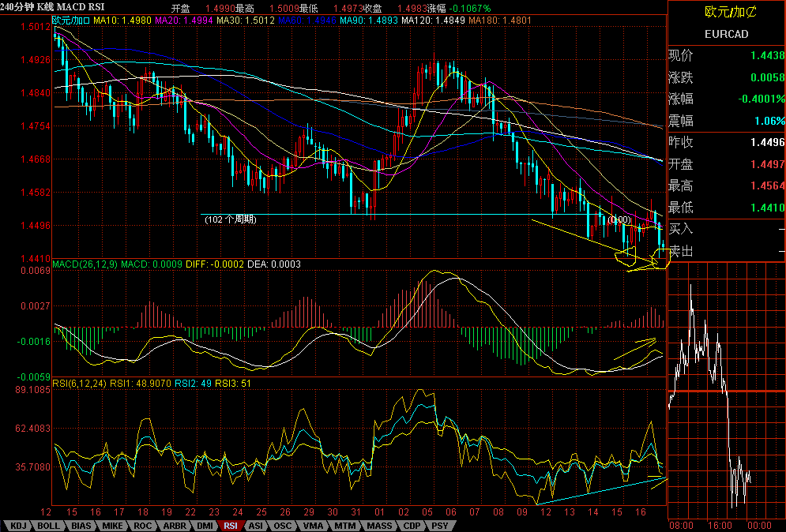Click the MA20: 1.4994 label
The width and height of the screenshot is (786, 532).
pos(183,21)
